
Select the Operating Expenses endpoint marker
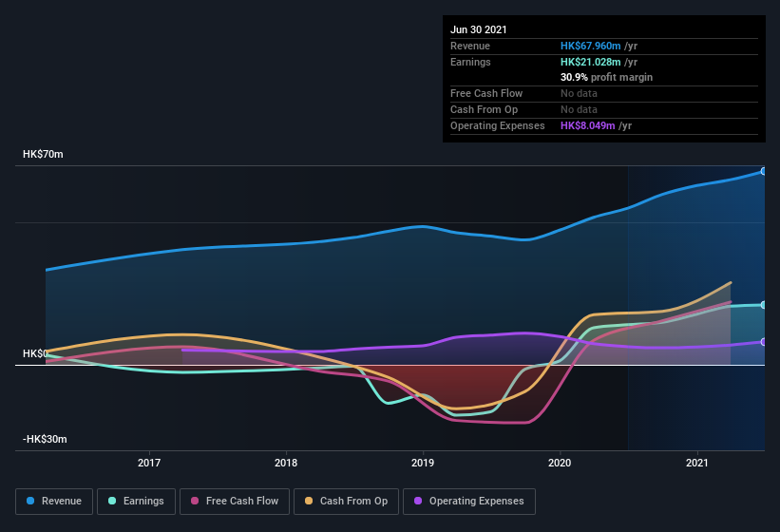click(x=764, y=342)
